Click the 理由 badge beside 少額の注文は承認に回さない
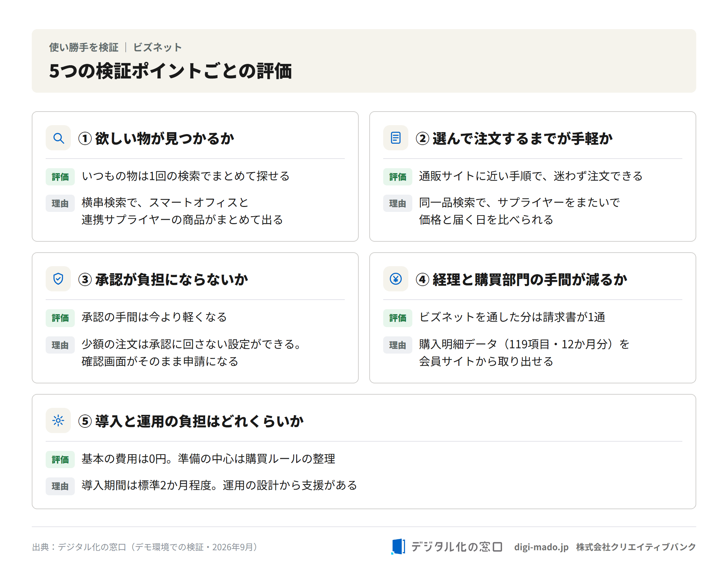Screen dimensions: 728x586 pyautogui.click(x=60, y=345)
